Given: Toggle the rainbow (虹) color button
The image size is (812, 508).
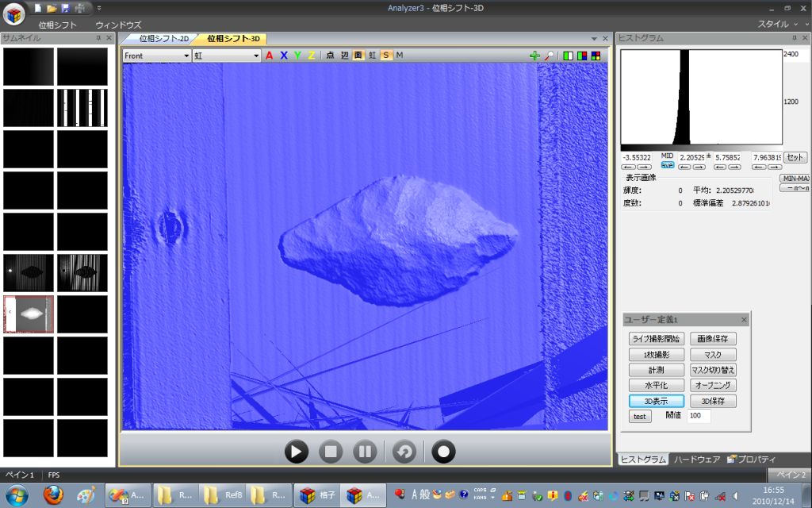Looking at the screenshot, I should coord(373,56).
